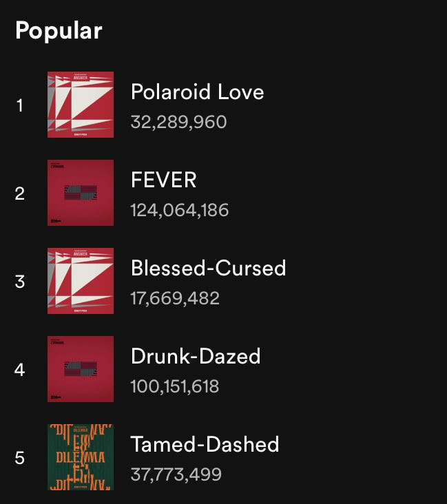447x504 pixels.
Task: Click the Tamed-Dashed DILEMMA album cover
Action: coord(81,457)
